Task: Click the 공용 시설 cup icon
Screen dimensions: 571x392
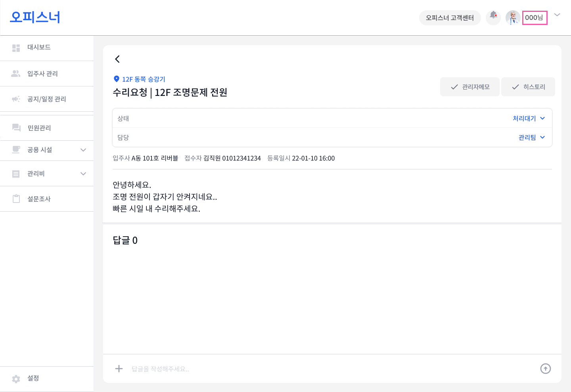Action: tap(16, 150)
